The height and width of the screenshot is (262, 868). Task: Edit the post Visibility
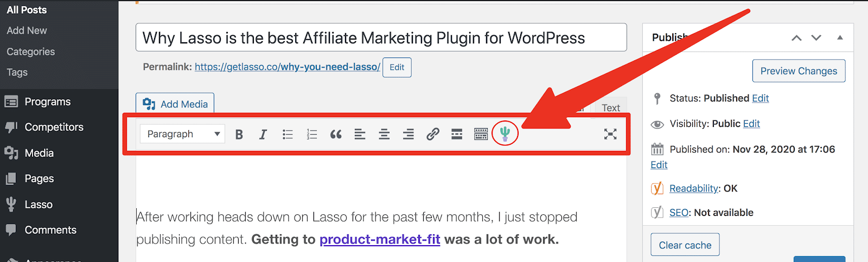[751, 124]
